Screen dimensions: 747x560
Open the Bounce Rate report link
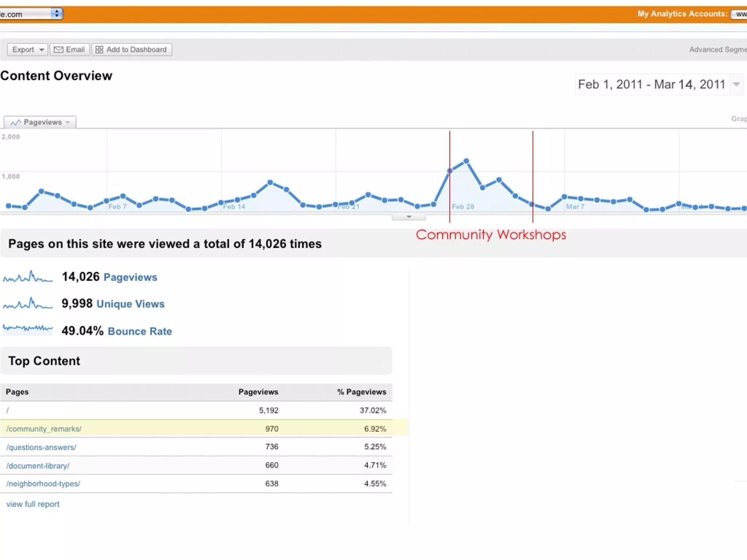pyautogui.click(x=140, y=331)
